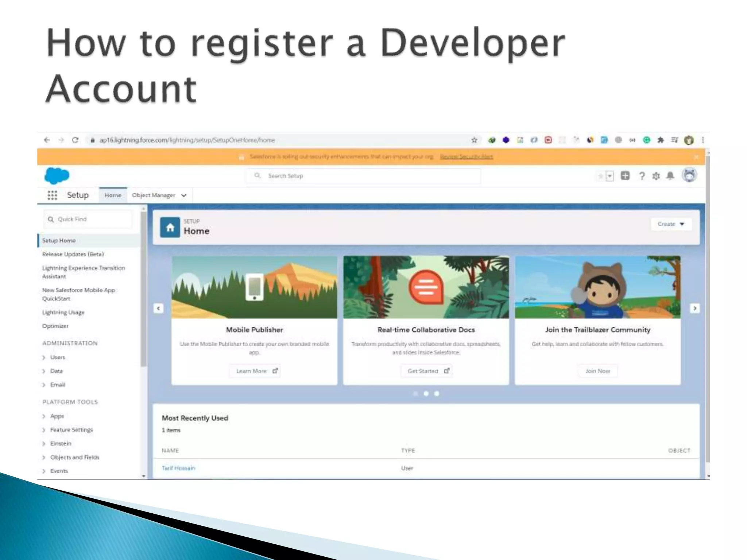The height and width of the screenshot is (560, 747).
Task: Click Join Now button
Action: (597, 371)
